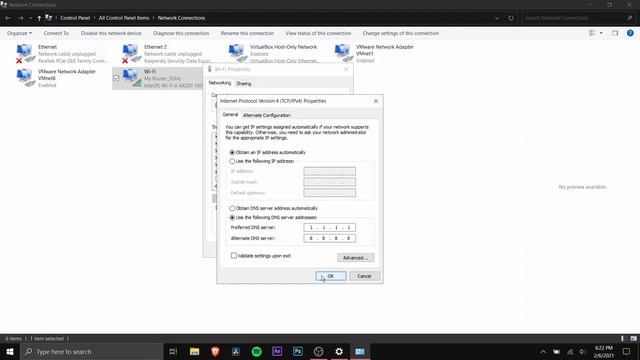The width and height of the screenshot is (640, 360).
Task: Open Help with the question mark icon
Action: [630, 33]
